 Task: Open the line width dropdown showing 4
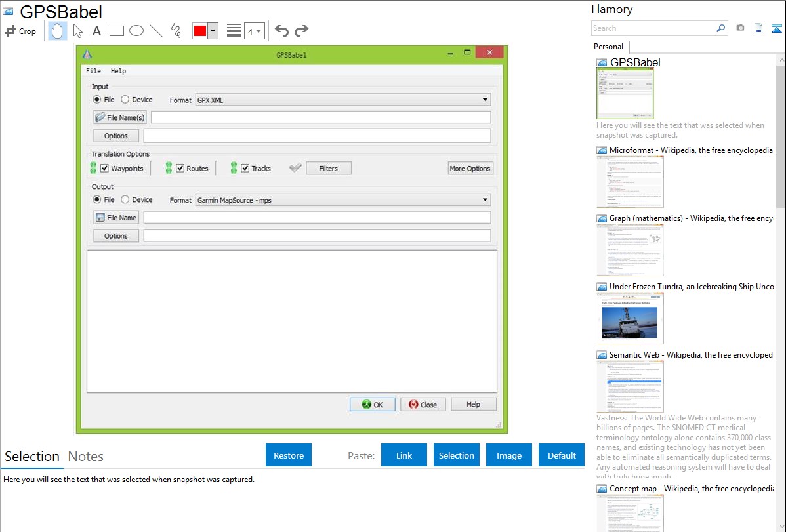pyautogui.click(x=254, y=31)
